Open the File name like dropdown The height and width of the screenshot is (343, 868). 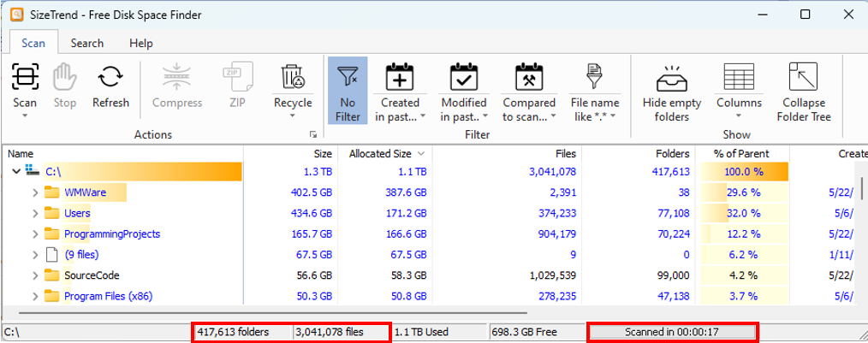point(614,116)
